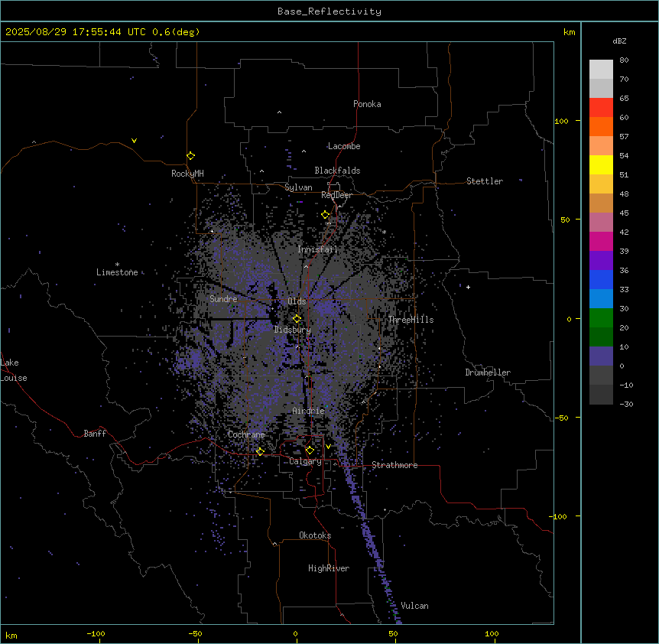Select the Lake Louise label
Image resolution: width=659 pixels, height=644 pixels.
click(x=14, y=370)
